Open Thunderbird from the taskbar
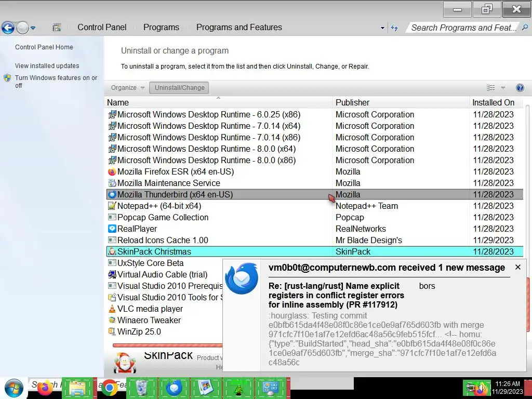532x399 pixels. tap(174, 388)
